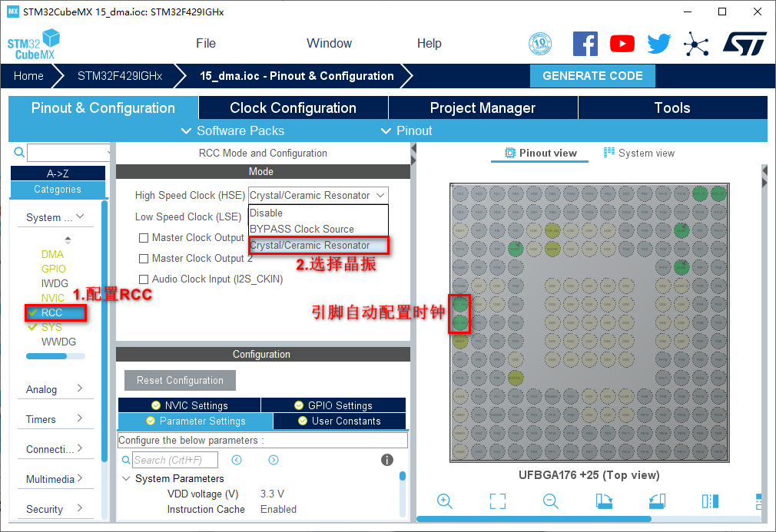
Task: Open High Speed Clock (HSE) dropdown
Action: click(318, 196)
